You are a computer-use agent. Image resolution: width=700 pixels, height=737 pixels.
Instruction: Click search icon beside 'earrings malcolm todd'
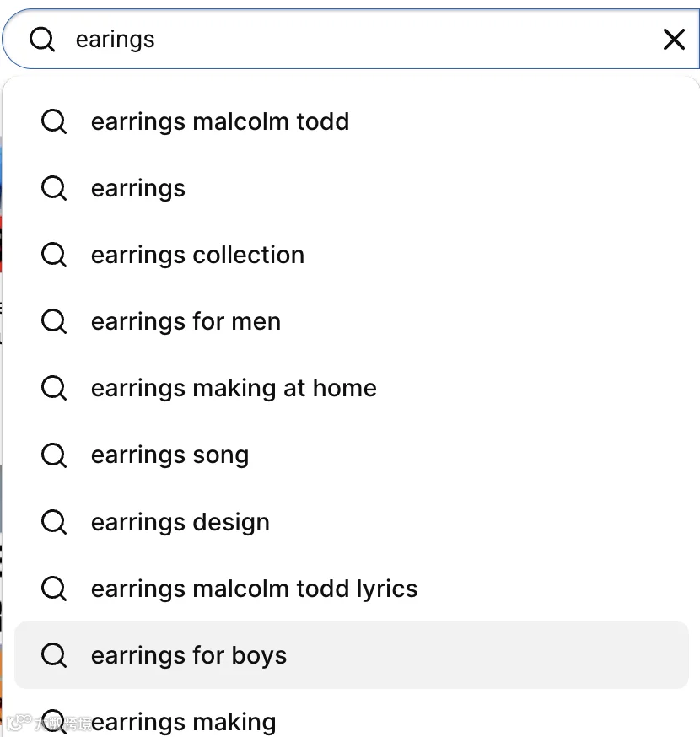(54, 121)
